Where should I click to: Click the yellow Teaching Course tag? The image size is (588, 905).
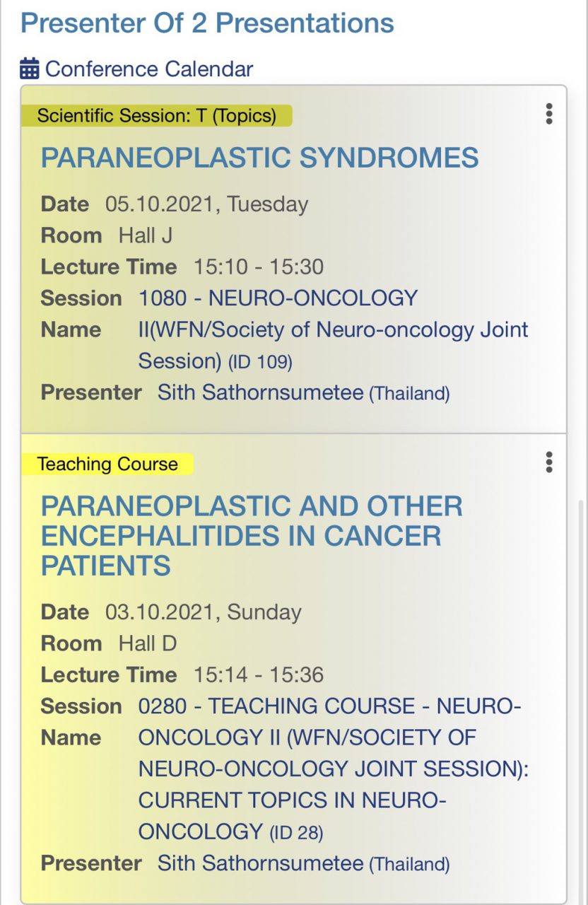pos(107,465)
